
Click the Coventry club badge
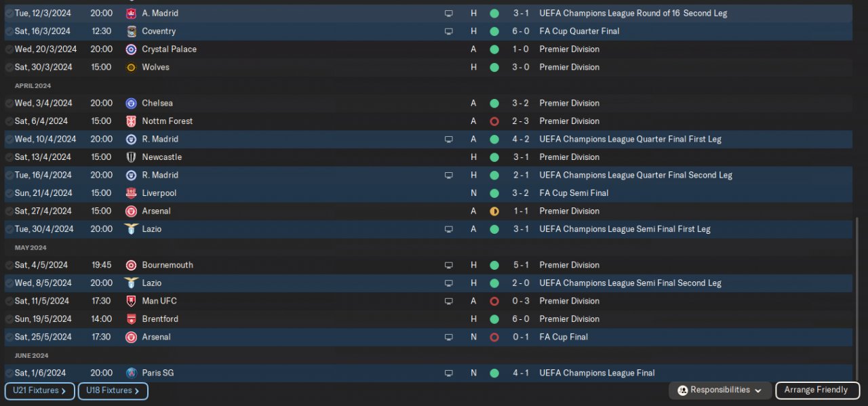tap(131, 31)
